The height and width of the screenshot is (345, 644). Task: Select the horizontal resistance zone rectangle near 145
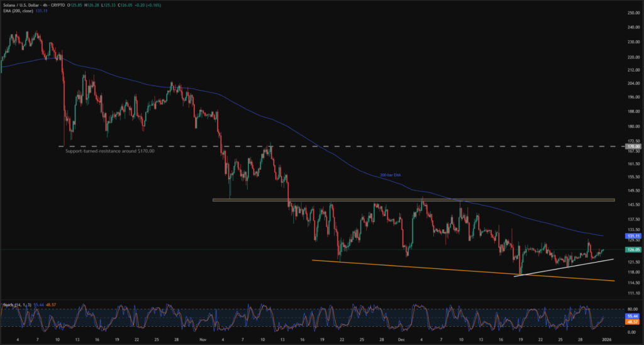click(x=414, y=200)
